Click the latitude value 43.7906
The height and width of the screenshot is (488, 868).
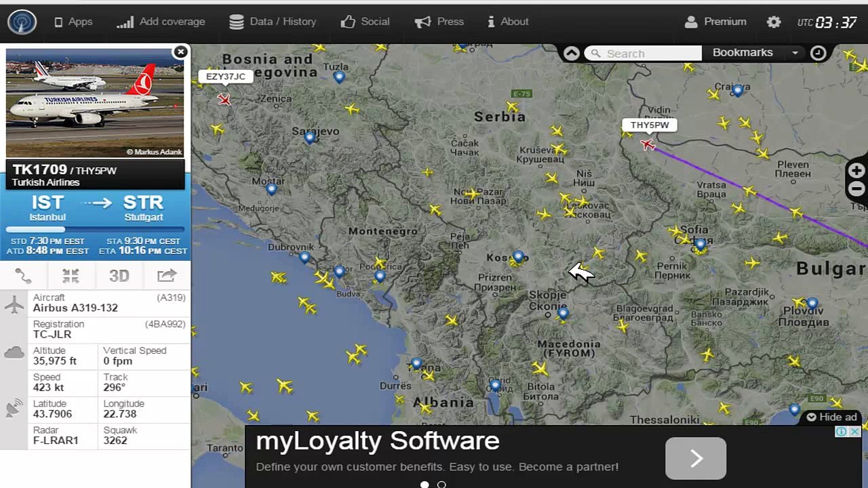tap(52, 414)
